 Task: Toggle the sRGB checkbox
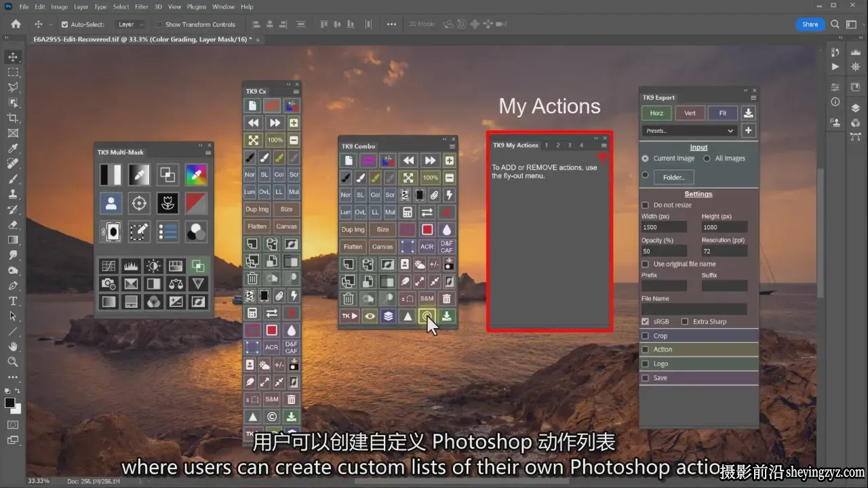[x=645, y=322]
